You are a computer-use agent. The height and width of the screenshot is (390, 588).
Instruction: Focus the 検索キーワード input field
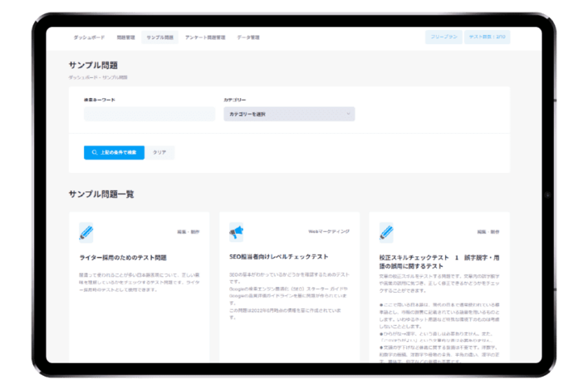149,114
